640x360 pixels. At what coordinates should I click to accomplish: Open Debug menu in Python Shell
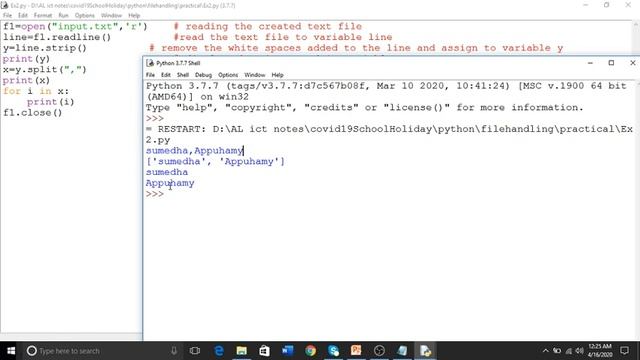click(203, 75)
